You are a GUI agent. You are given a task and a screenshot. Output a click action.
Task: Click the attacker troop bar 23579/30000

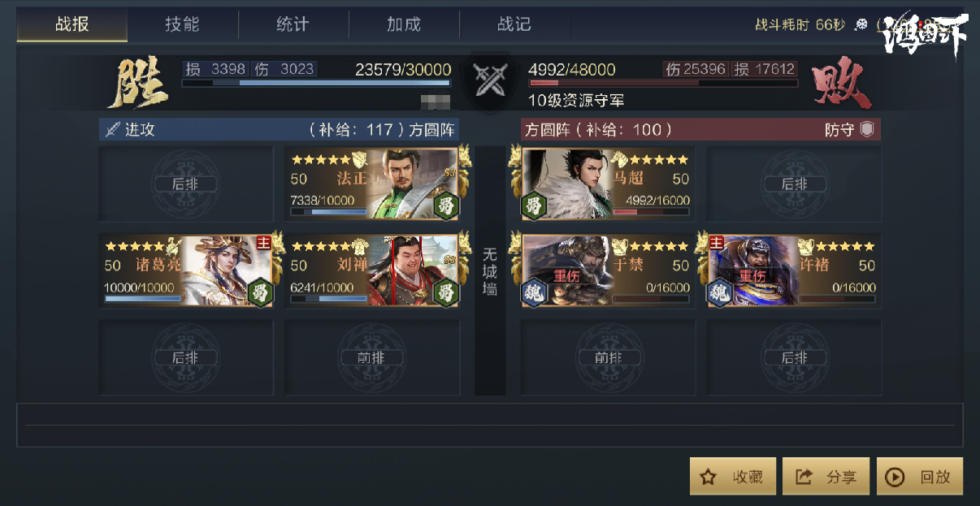coord(316,83)
